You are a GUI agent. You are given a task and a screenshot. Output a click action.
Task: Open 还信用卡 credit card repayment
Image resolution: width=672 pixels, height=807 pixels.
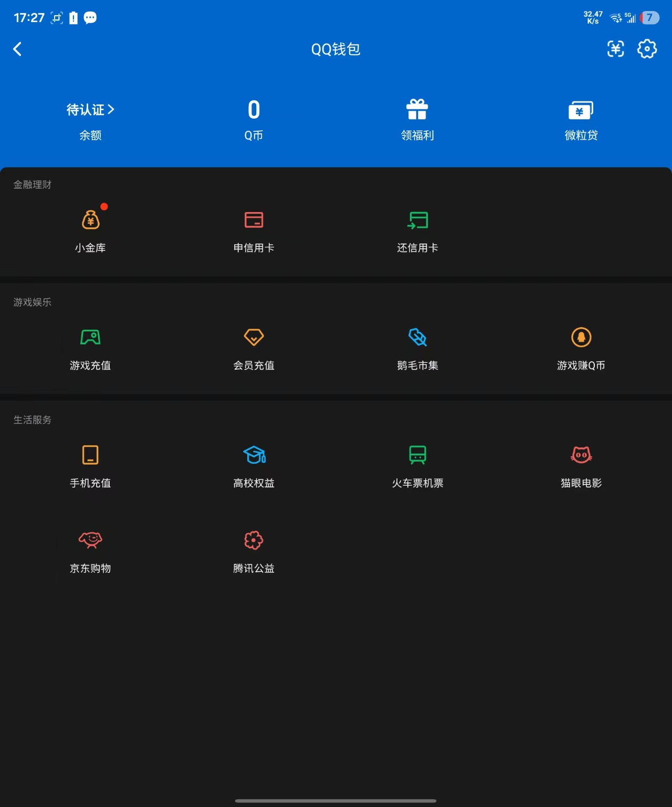pyautogui.click(x=417, y=228)
